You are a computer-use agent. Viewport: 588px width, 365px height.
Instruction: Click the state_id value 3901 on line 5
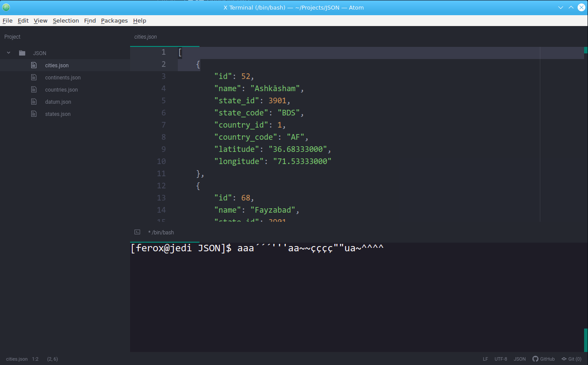(x=278, y=101)
